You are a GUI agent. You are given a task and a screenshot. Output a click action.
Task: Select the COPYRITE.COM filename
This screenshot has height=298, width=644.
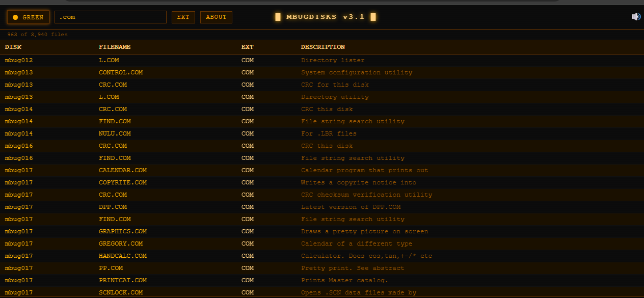pyautogui.click(x=123, y=182)
